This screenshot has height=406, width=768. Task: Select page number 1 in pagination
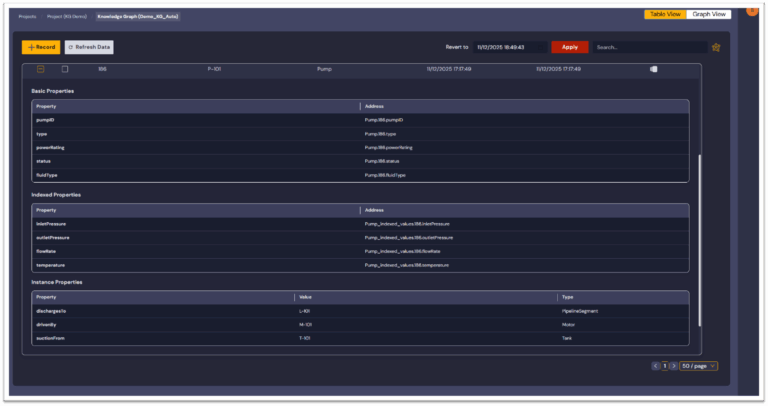(664, 366)
